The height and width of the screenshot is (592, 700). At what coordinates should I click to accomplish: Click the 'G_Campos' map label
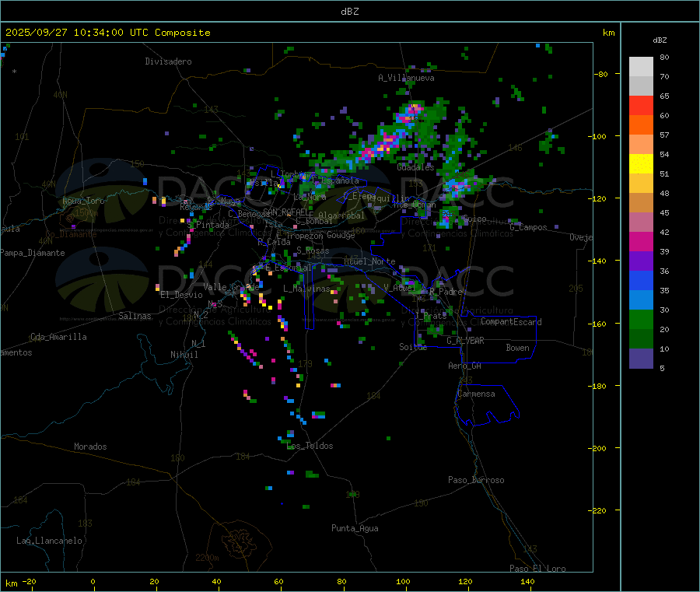pos(529,227)
